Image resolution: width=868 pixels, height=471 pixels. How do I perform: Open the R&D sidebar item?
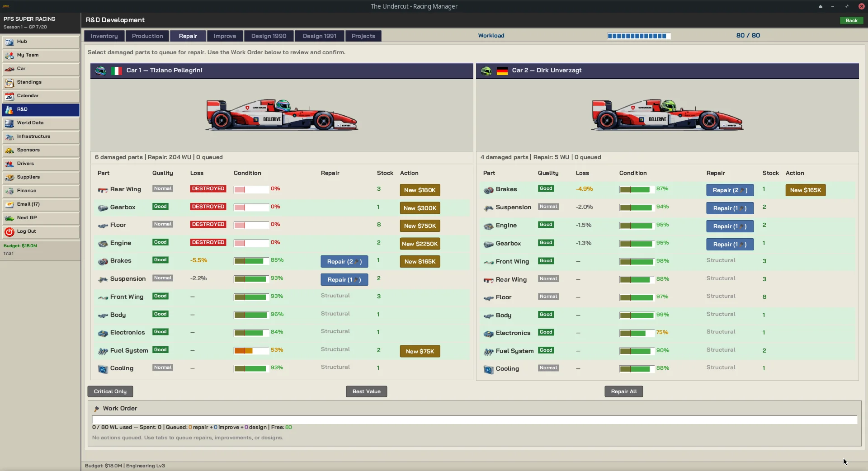click(x=41, y=109)
